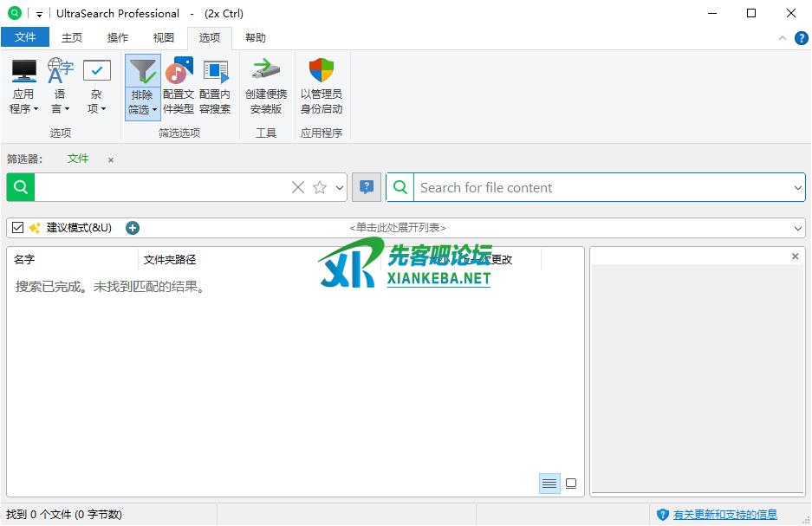Remove the 文件 filter with its x
The height and width of the screenshot is (526, 812).
pos(111,160)
